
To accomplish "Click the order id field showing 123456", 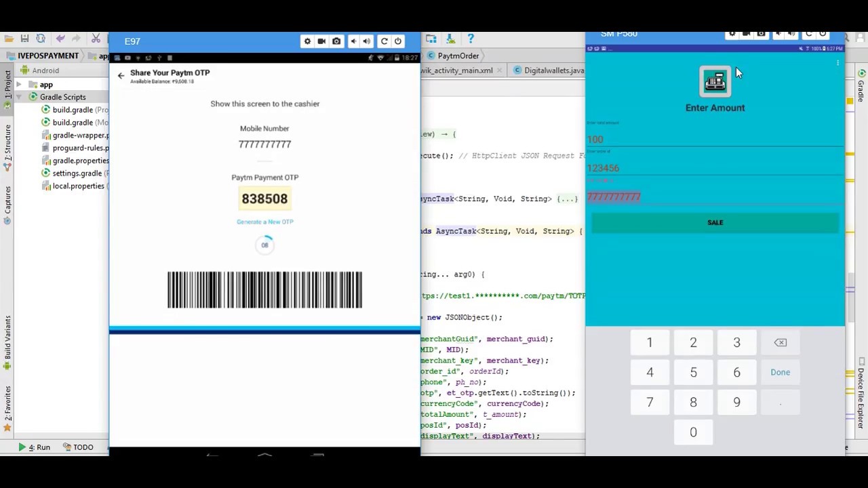I will pyautogui.click(x=715, y=167).
